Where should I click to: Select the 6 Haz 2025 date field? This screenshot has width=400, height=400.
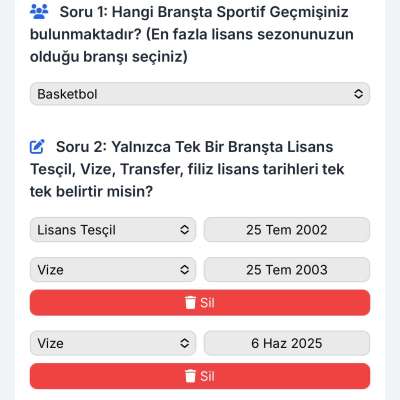[287, 343]
